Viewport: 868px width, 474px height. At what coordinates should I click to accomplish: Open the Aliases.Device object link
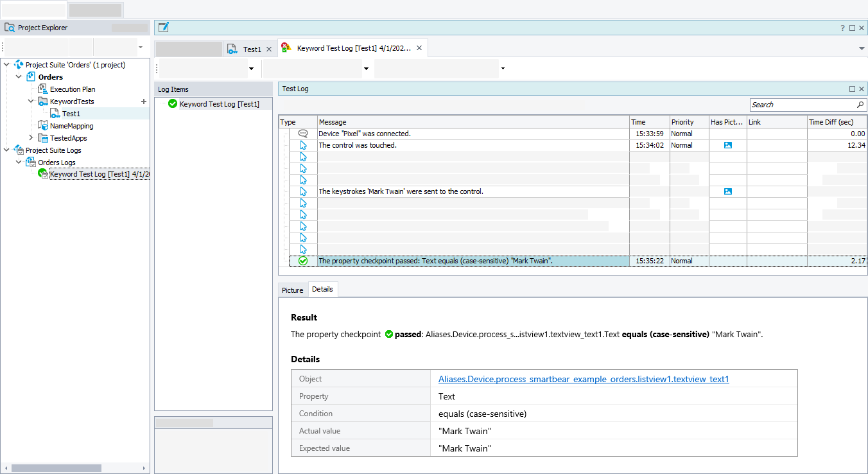point(583,379)
